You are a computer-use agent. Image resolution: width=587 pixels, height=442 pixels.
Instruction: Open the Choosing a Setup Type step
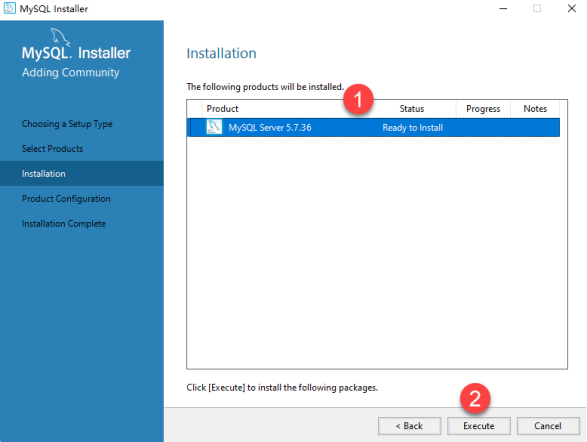click(67, 124)
